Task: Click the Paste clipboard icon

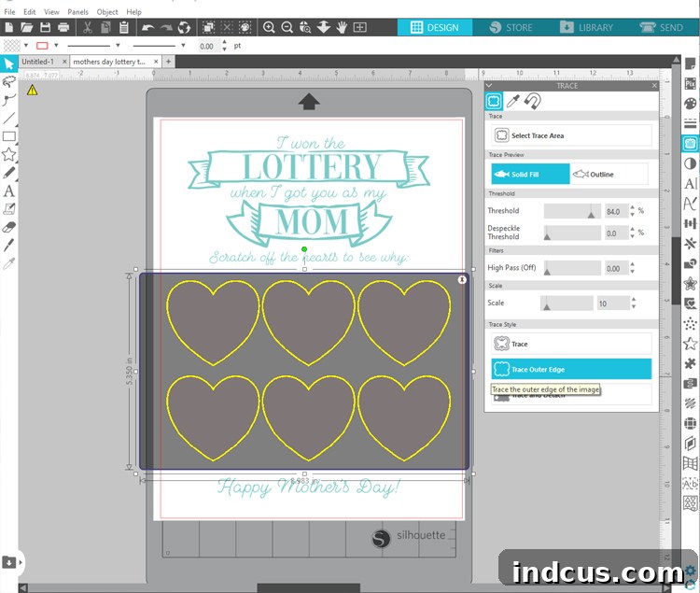Action: 124,28
